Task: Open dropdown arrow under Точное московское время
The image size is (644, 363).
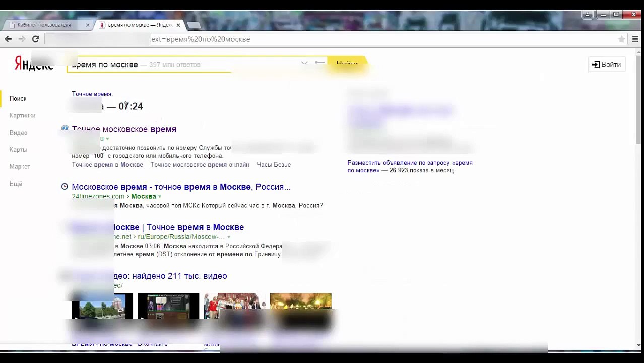Action: tap(107, 139)
